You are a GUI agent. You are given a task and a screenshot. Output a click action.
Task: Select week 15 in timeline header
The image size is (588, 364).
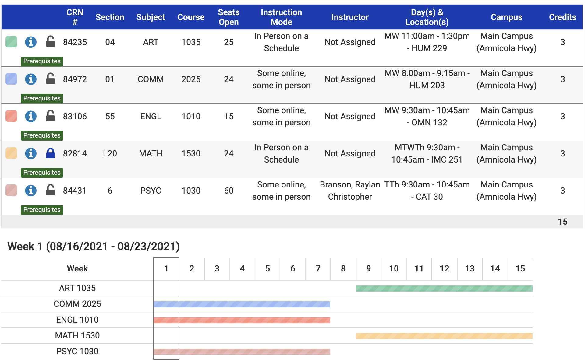(x=520, y=268)
